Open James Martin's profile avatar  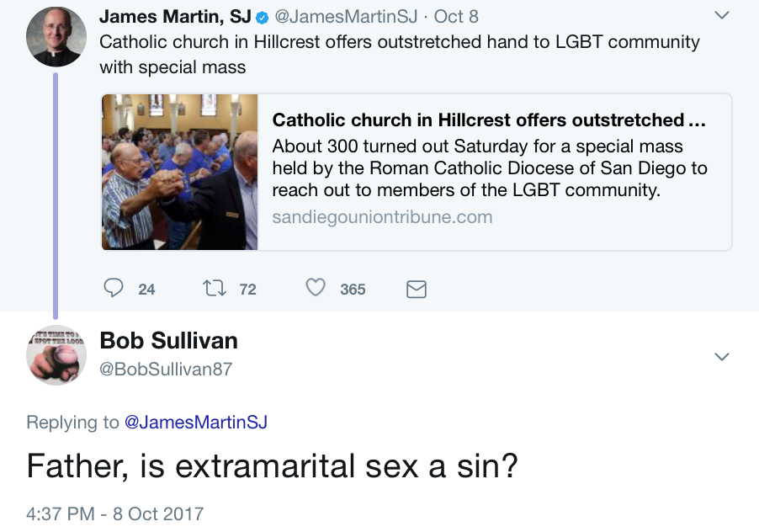click(x=56, y=36)
